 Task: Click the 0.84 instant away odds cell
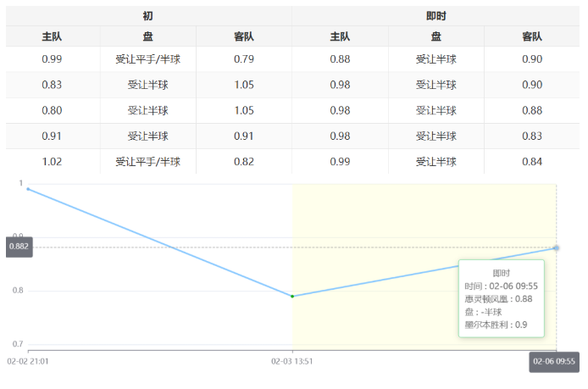pyautogui.click(x=531, y=162)
